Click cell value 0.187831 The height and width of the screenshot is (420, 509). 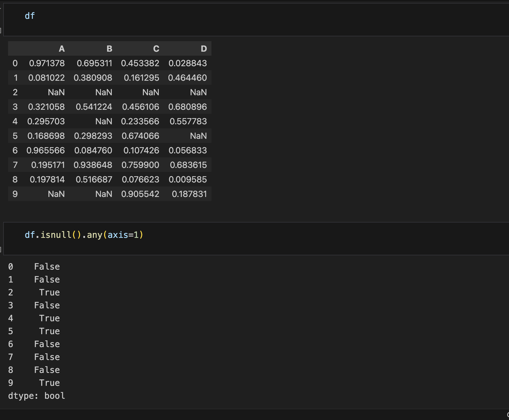click(x=189, y=194)
